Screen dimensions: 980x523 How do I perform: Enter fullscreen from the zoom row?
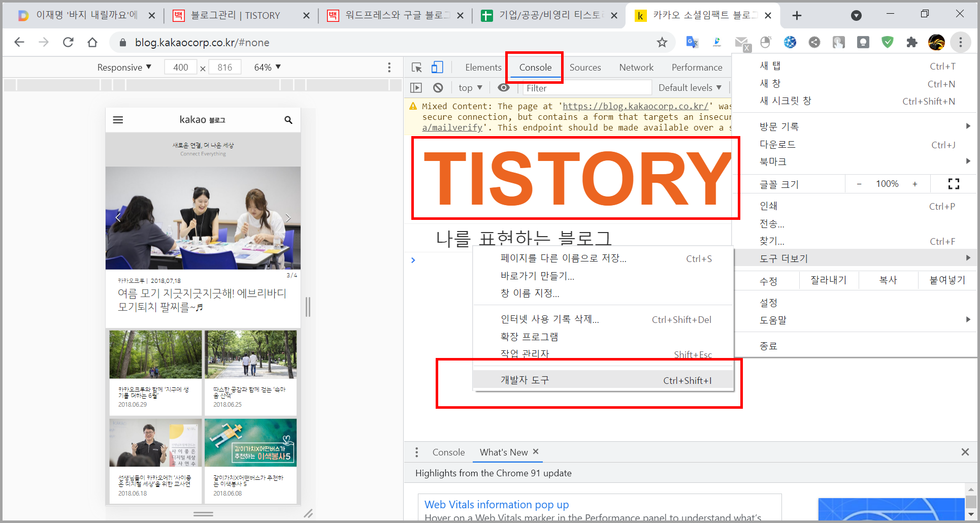point(954,184)
